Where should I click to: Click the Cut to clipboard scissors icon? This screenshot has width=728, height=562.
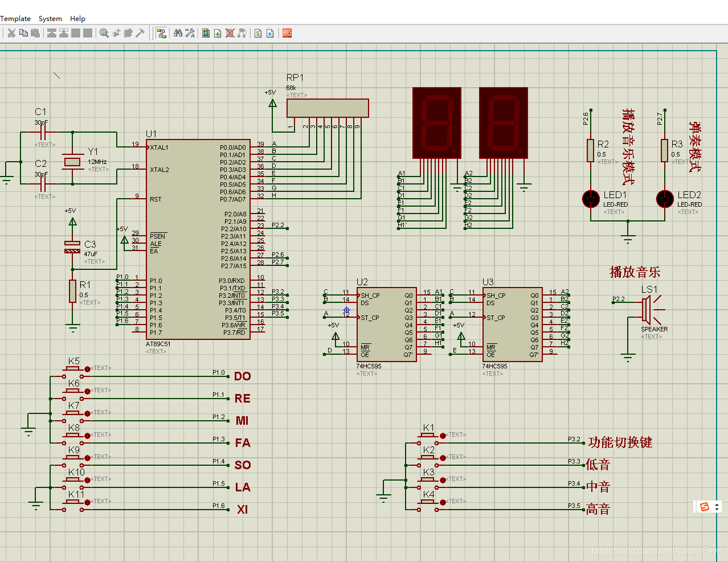11,33
